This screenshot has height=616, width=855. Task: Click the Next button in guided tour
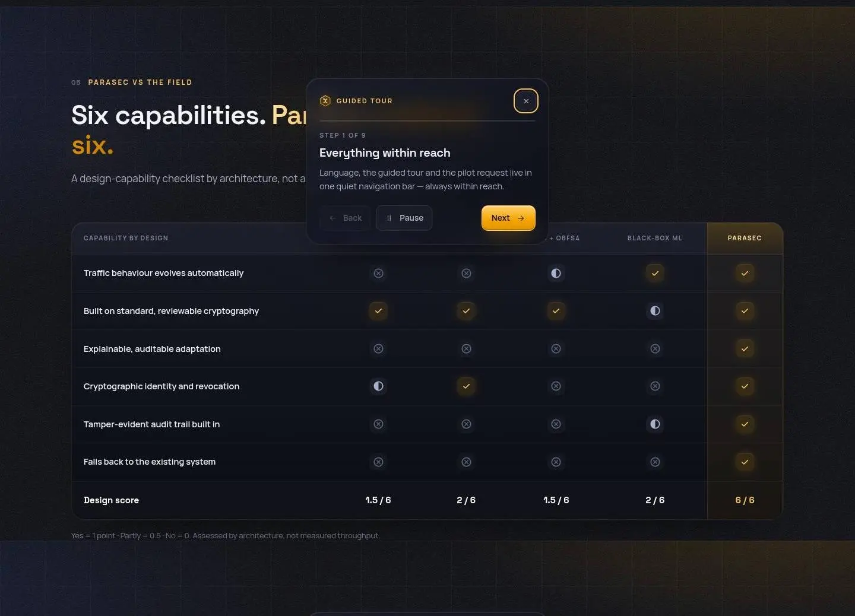pyautogui.click(x=508, y=218)
